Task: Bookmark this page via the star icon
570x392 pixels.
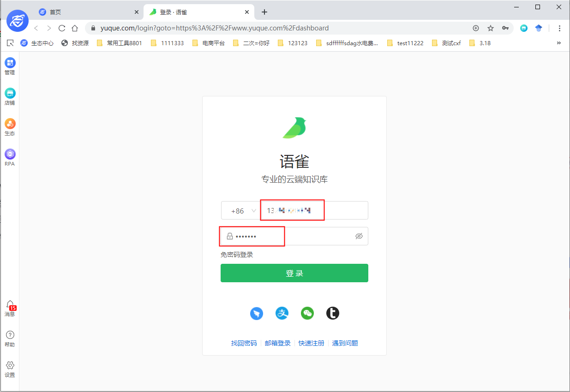Action: (490, 28)
